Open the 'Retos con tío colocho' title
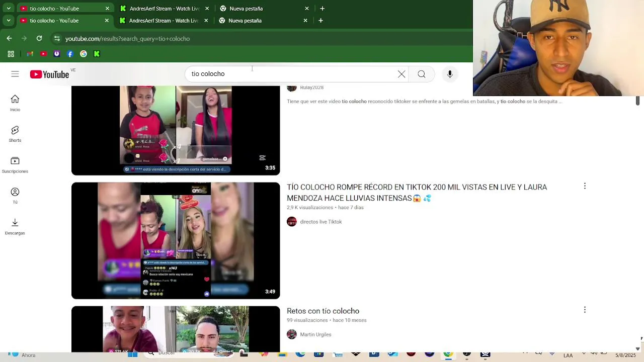The height and width of the screenshot is (362, 644). coord(323,311)
